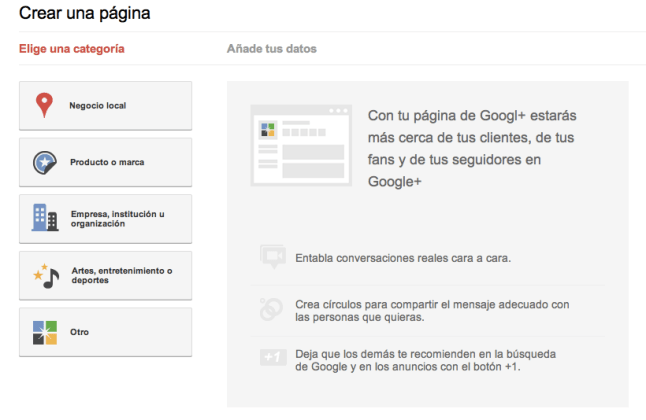Go to the Añade tus datos step
646x420 pixels.
coord(272,49)
